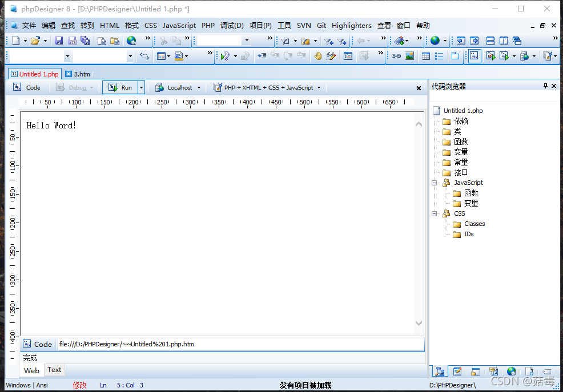Select the IDs folder under CSS
Screen dimensions: 563x392
coord(463,234)
